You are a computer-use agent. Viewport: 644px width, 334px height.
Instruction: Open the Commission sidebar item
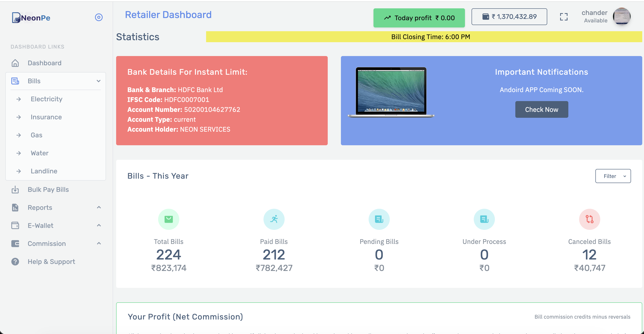tap(47, 243)
